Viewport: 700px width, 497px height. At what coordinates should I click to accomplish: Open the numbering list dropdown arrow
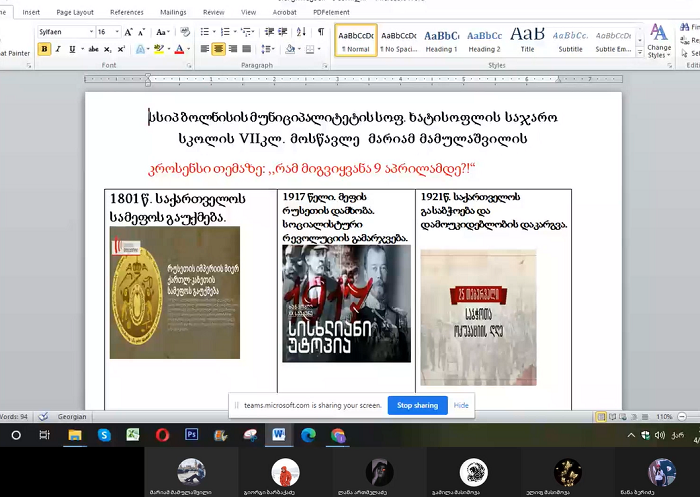(x=235, y=32)
